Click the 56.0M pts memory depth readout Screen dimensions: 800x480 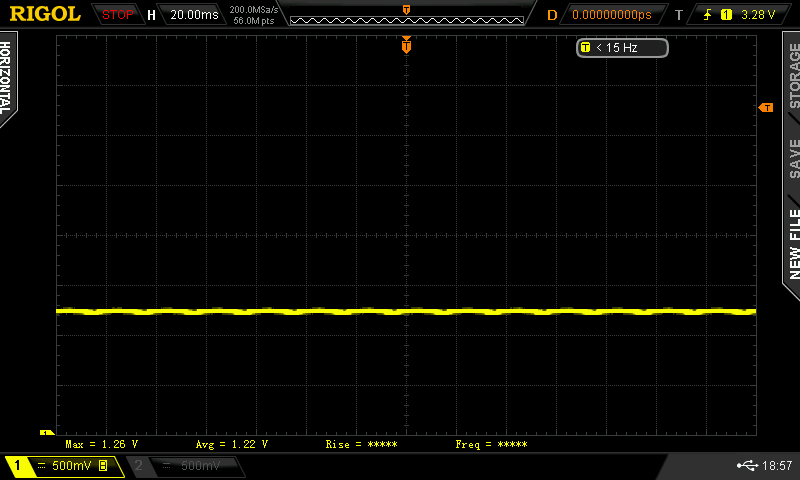254,21
